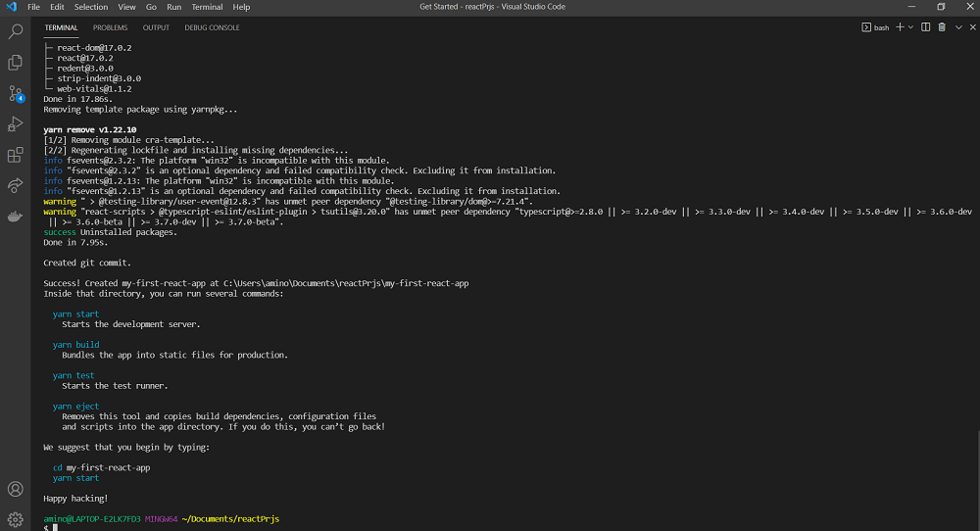This screenshot has height=531, width=980.
Task: Open Source Control view with badge
Action: coord(15,94)
